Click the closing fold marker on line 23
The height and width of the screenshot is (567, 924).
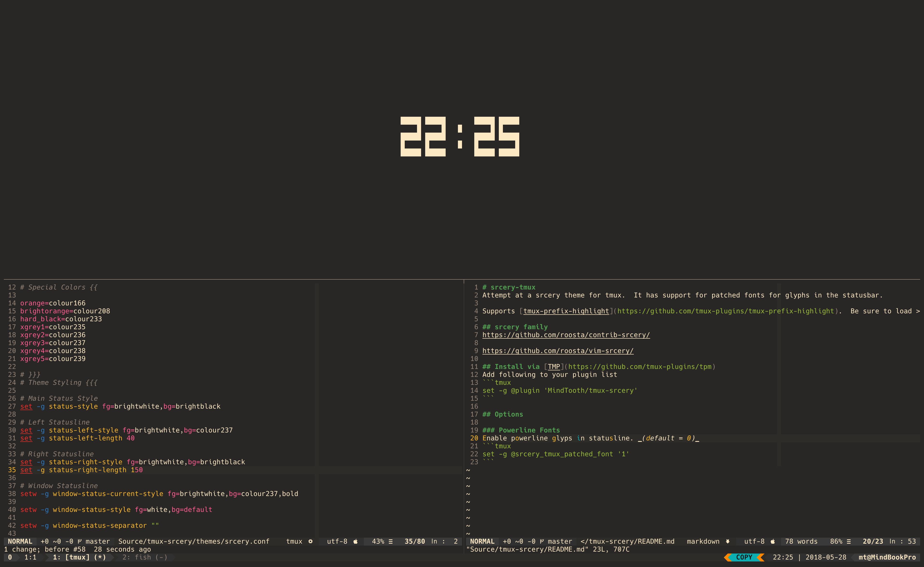pyautogui.click(x=30, y=374)
